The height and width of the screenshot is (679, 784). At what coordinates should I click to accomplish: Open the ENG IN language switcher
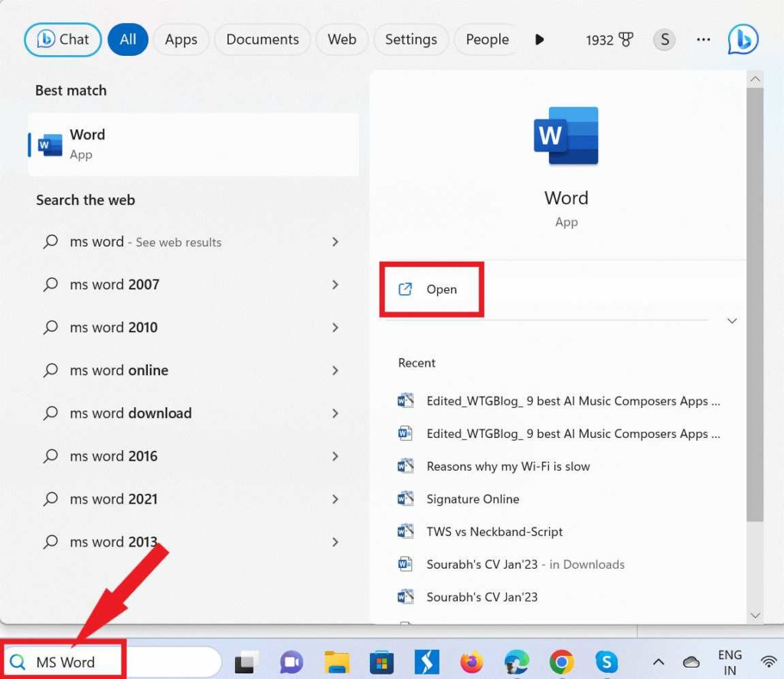[730, 662]
